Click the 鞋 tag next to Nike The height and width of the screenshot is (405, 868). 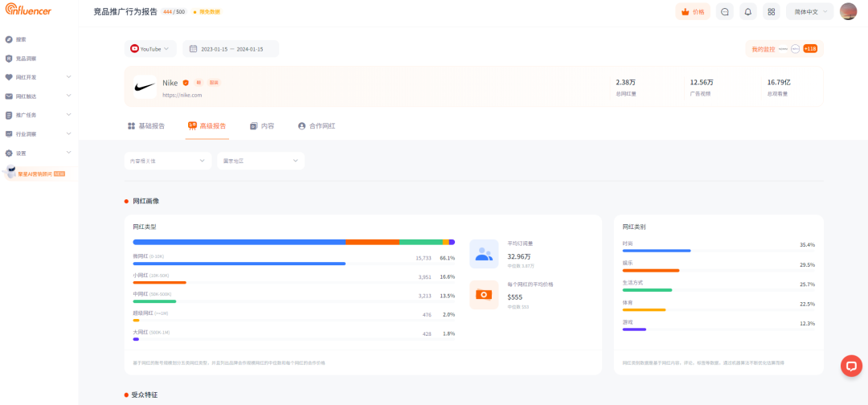pyautogui.click(x=199, y=83)
